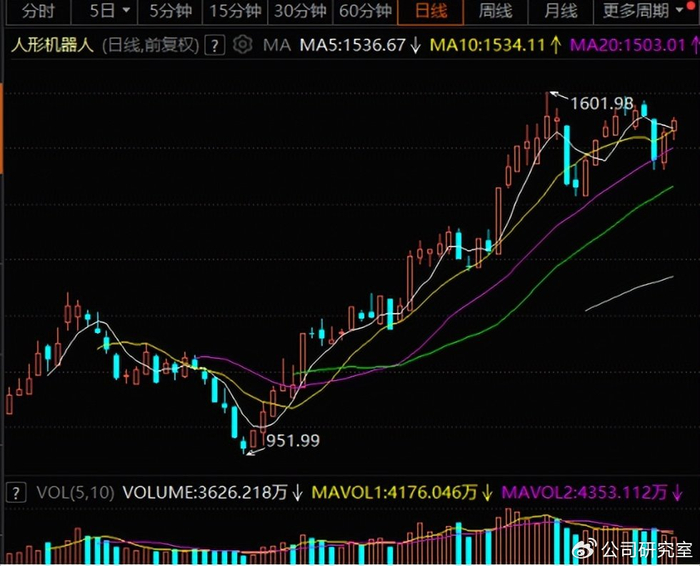Click the help question mark next to 前复权
Viewport: 700px width, 566px height.
pyautogui.click(x=215, y=46)
